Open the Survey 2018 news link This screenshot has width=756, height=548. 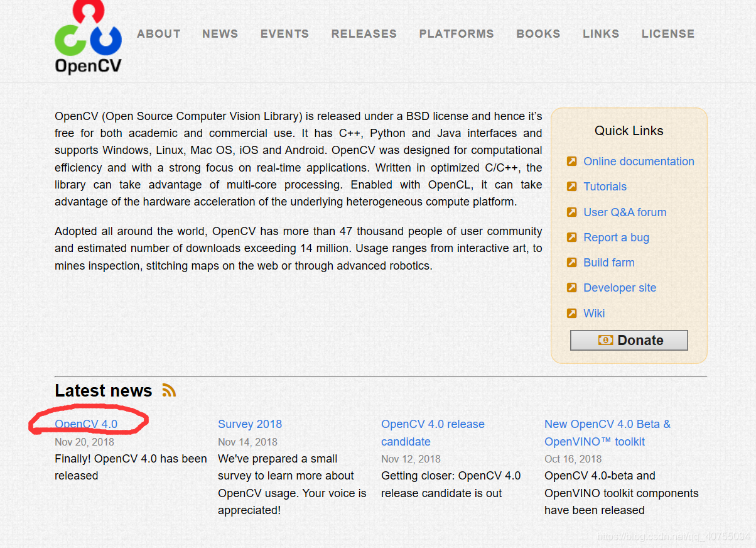tap(250, 424)
